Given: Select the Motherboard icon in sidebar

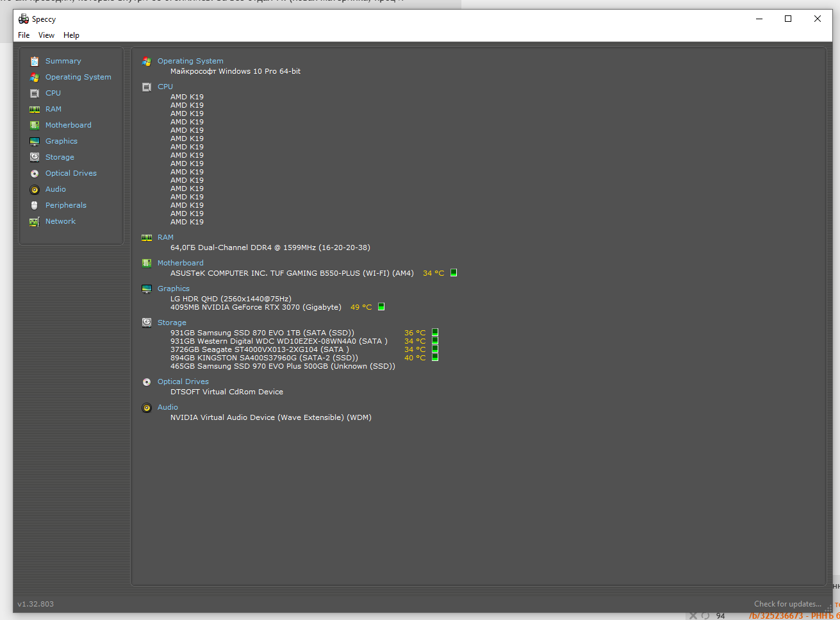Looking at the screenshot, I should [x=35, y=126].
